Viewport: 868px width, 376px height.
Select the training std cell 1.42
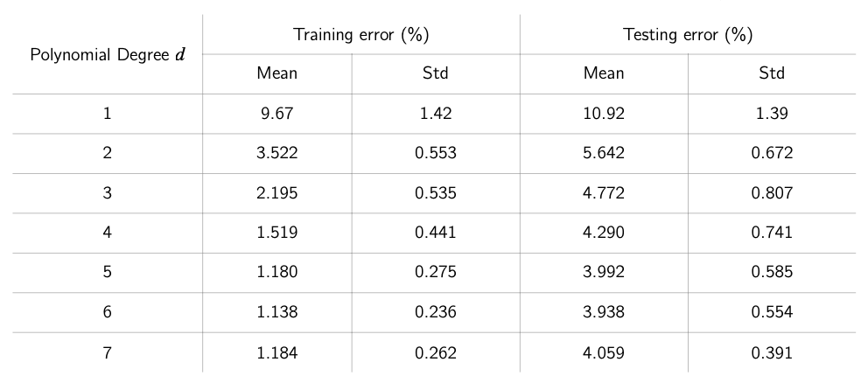coord(435,114)
